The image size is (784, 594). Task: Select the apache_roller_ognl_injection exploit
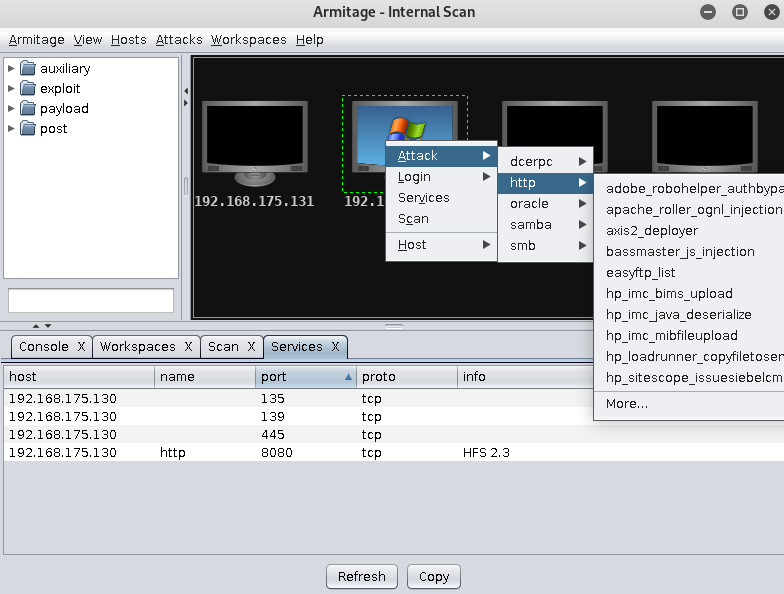point(689,210)
